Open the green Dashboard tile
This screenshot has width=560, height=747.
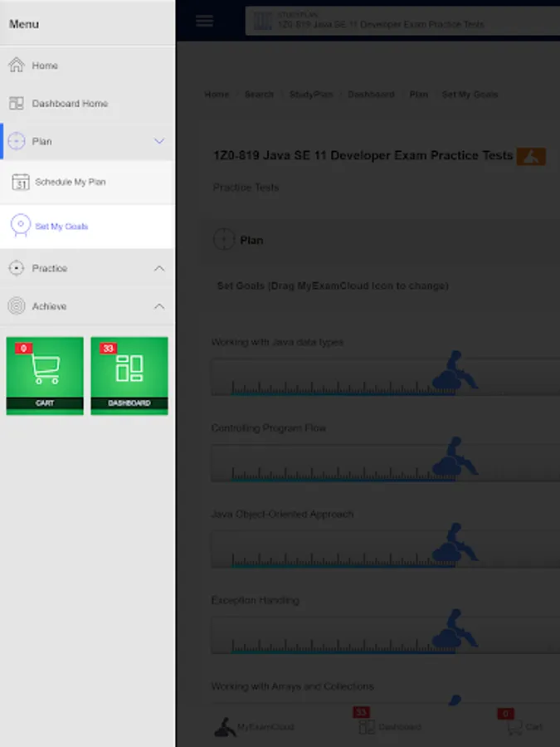pos(129,376)
